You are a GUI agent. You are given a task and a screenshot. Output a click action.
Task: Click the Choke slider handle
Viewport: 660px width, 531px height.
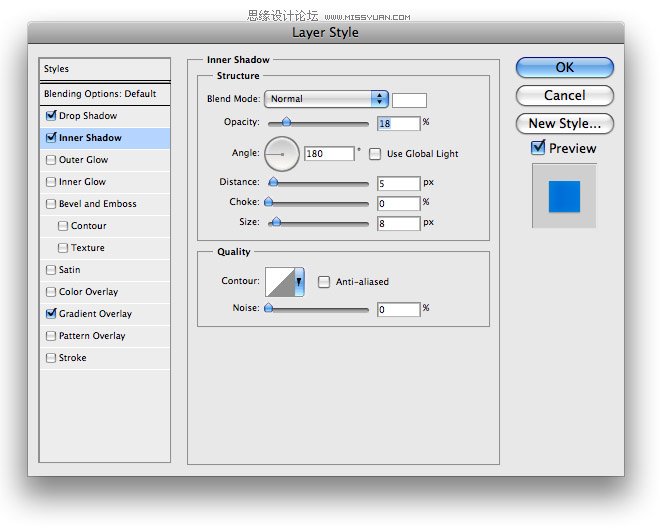coord(269,202)
